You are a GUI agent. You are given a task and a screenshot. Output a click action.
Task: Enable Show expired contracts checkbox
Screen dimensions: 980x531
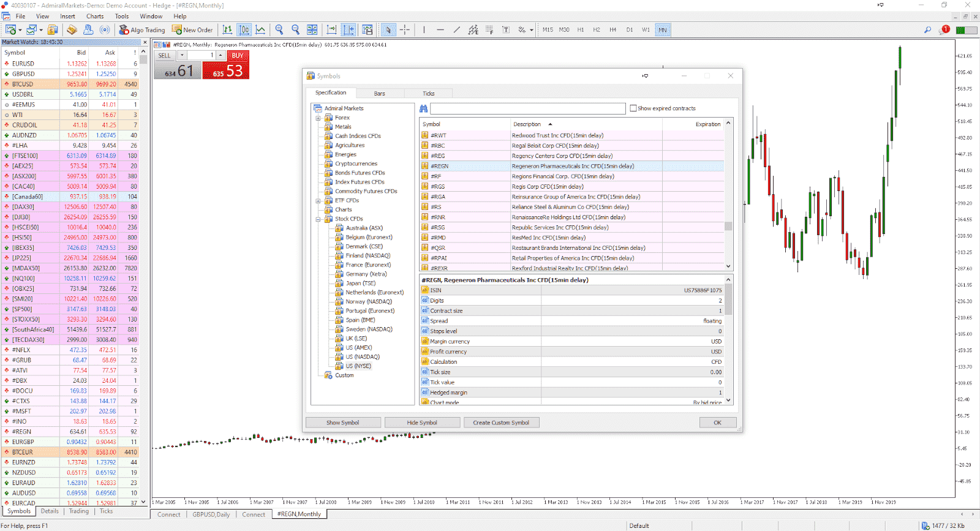[x=633, y=108]
